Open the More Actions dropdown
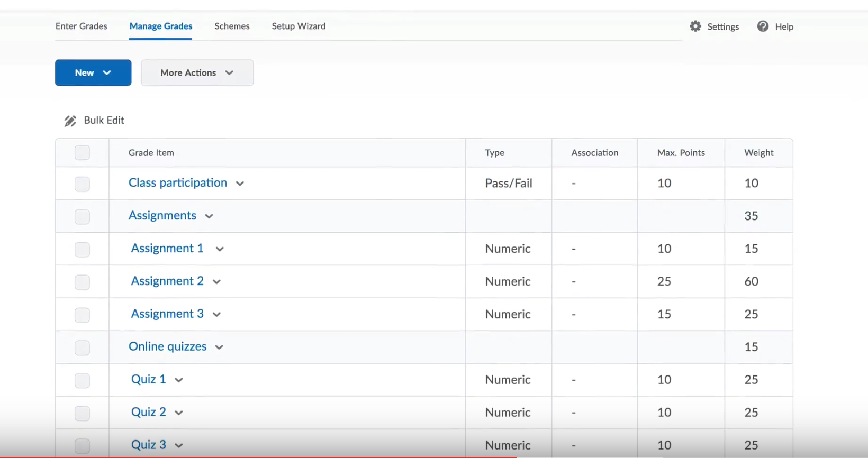The height and width of the screenshot is (458, 868). tap(197, 72)
